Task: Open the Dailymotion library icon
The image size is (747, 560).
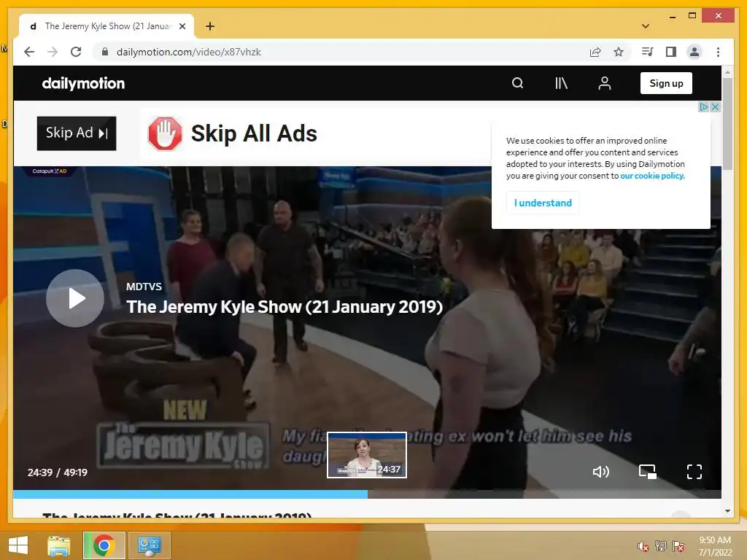Action: click(x=561, y=83)
